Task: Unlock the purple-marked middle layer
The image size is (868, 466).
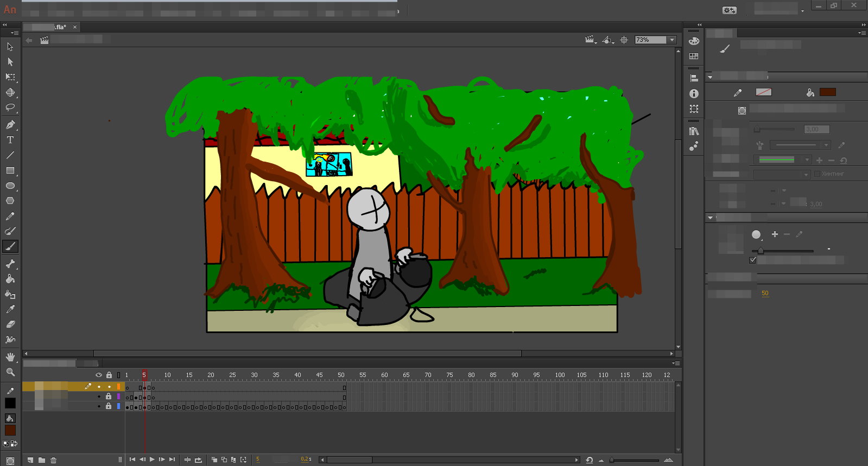Action: pos(109,397)
